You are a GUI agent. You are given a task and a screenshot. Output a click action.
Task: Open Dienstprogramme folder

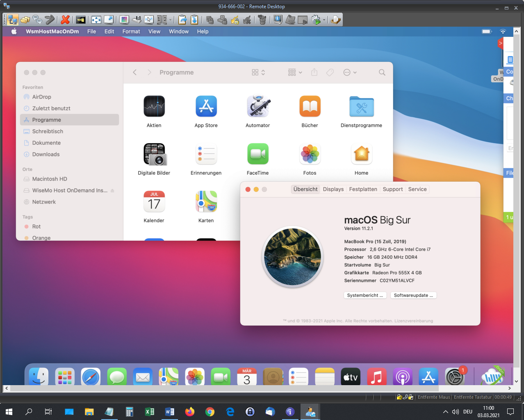[x=361, y=107]
